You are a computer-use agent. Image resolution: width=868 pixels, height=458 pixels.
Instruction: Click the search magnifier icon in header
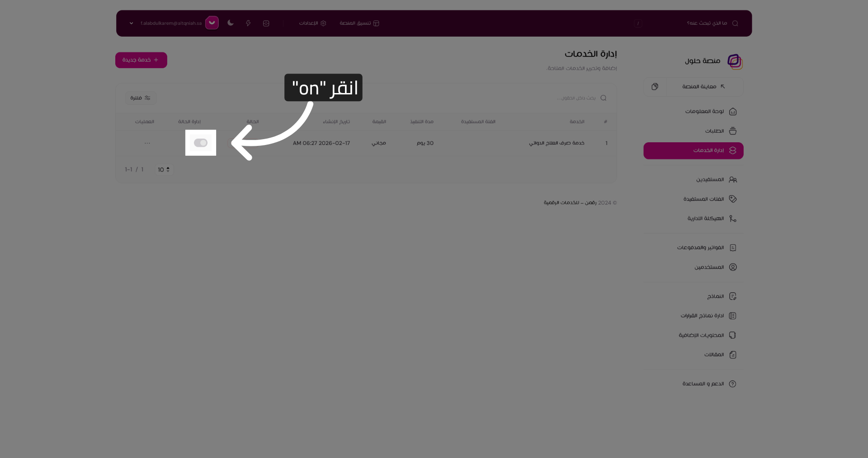735,23
